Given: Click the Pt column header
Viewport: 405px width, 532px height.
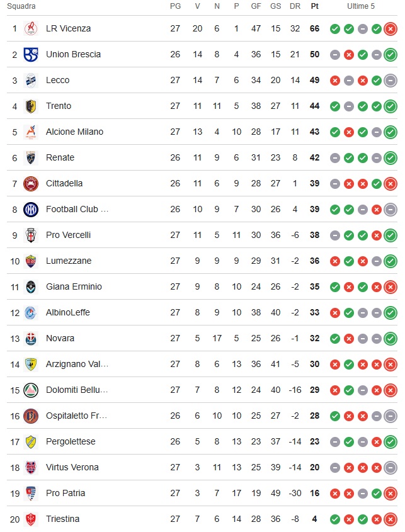Looking at the screenshot, I should point(315,6).
